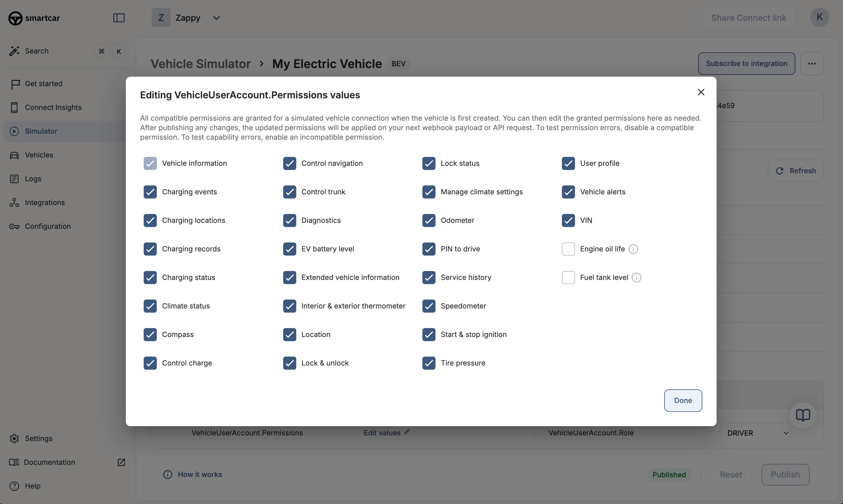843x504 pixels.
Task: Click the user avatar K
Action: (x=820, y=17)
